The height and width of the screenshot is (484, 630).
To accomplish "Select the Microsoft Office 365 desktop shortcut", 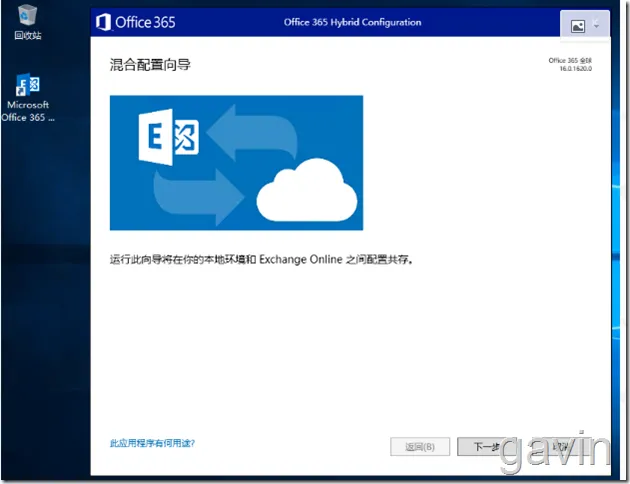I will 28,97.
